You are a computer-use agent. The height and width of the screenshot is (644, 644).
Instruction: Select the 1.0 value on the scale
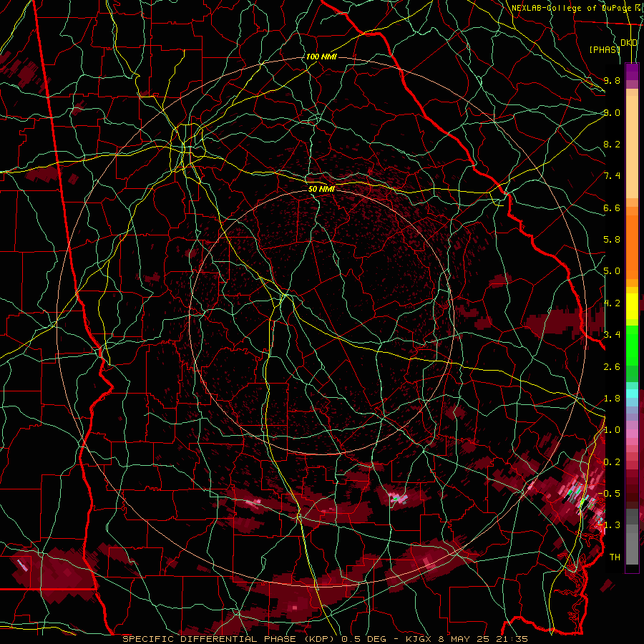tap(612, 430)
